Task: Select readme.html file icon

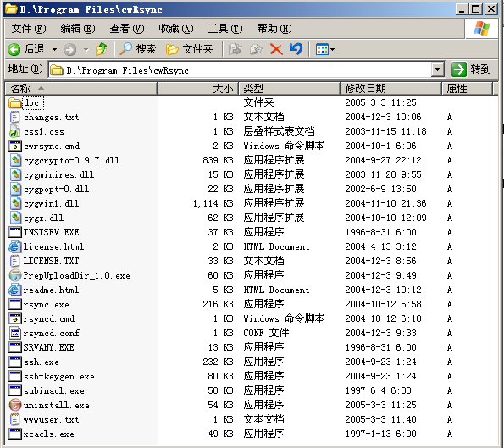Action: click(x=14, y=290)
